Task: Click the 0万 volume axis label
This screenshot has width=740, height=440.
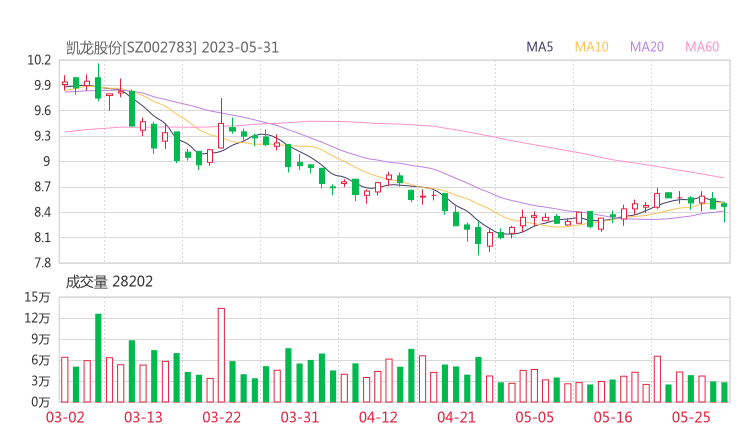Action: (41, 402)
